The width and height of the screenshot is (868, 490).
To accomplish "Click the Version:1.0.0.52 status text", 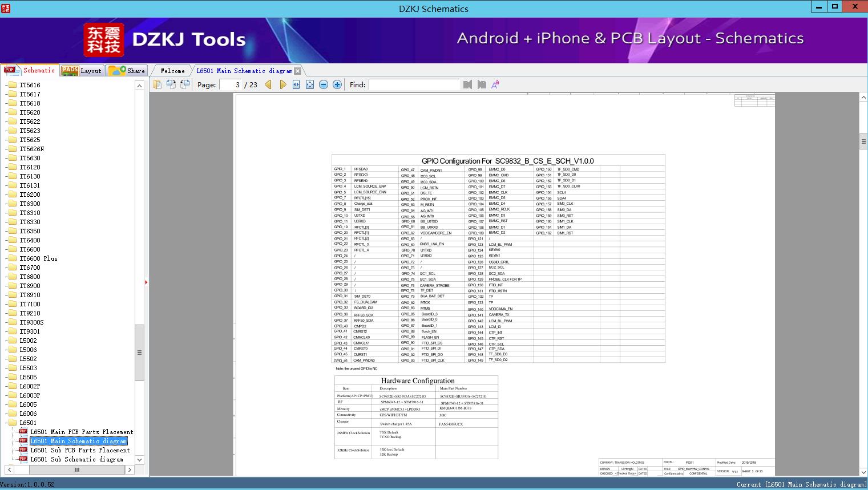I will click(x=27, y=484).
